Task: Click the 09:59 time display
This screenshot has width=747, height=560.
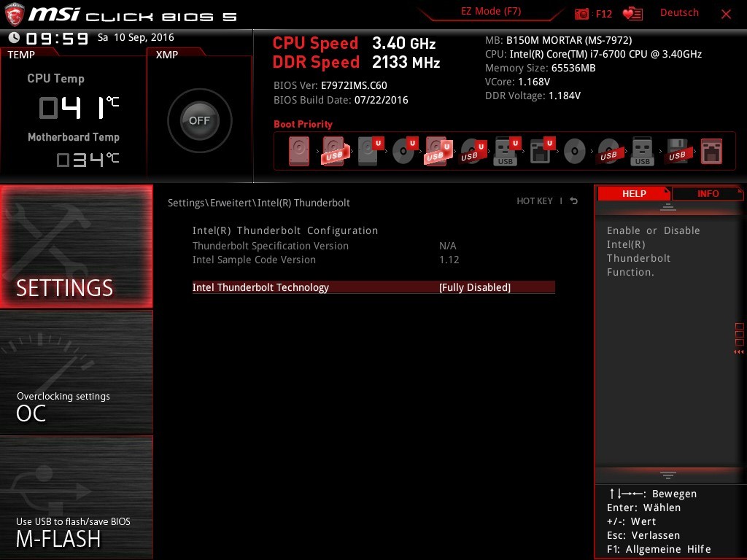Action: (x=57, y=38)
